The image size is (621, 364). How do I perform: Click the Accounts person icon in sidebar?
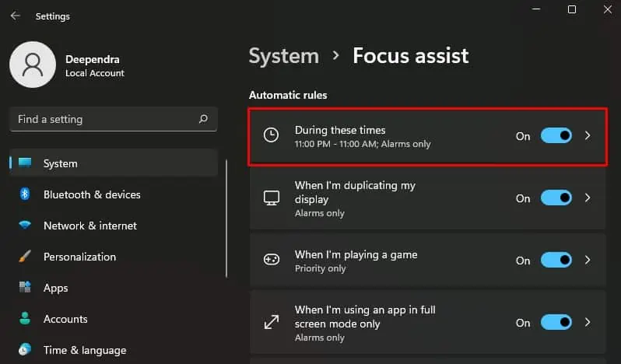pyautogui.click(x=25, y=318)
